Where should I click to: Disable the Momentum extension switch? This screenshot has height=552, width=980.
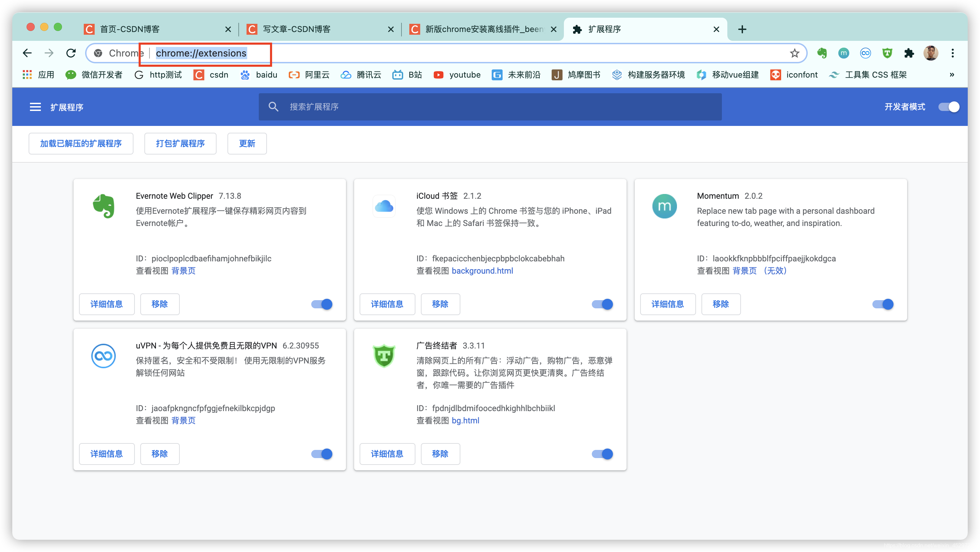tap(883, 304)
